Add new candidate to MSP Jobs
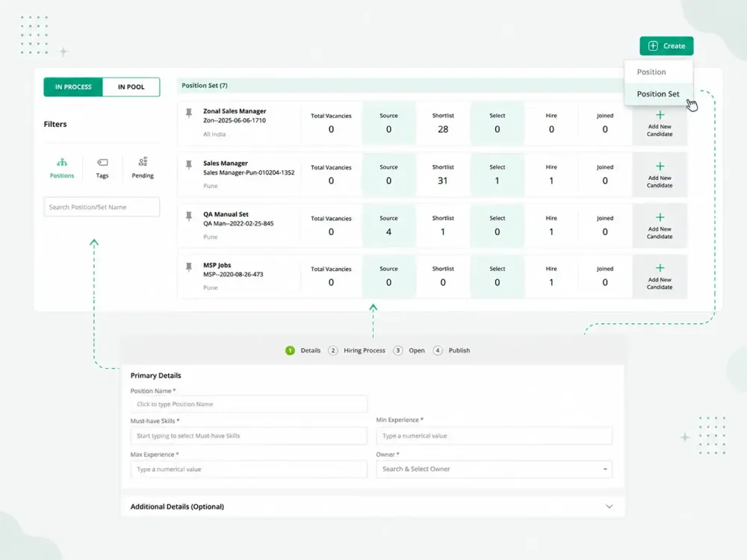The height and width of the screenshot is (560, 747). pos(660,276)
